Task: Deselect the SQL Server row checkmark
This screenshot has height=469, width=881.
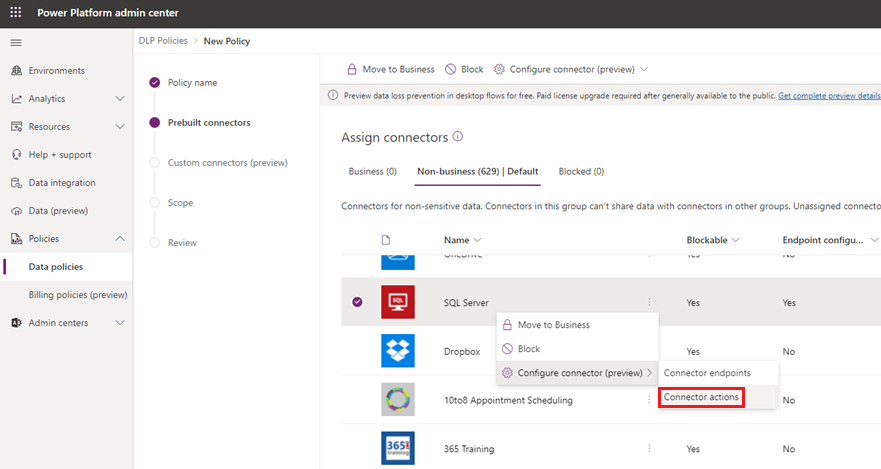Action: [357, 302]
